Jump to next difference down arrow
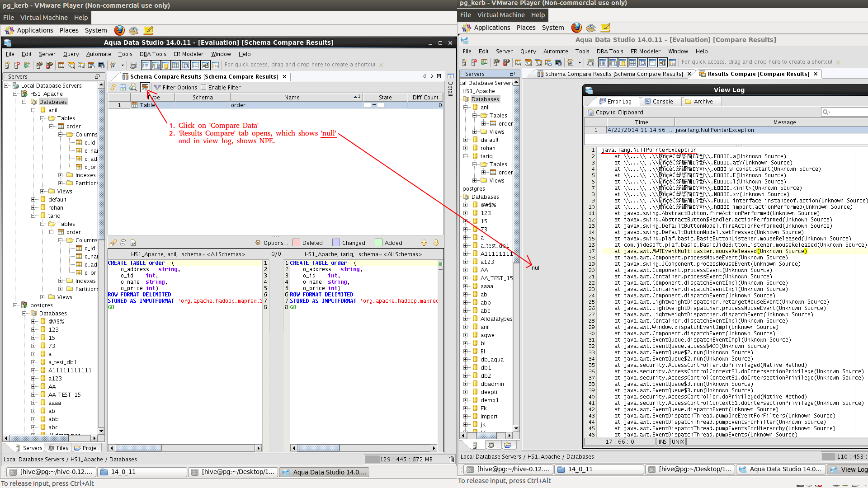Image resolution: width=868 pixels, height=488 pixels. click(436, 243)
